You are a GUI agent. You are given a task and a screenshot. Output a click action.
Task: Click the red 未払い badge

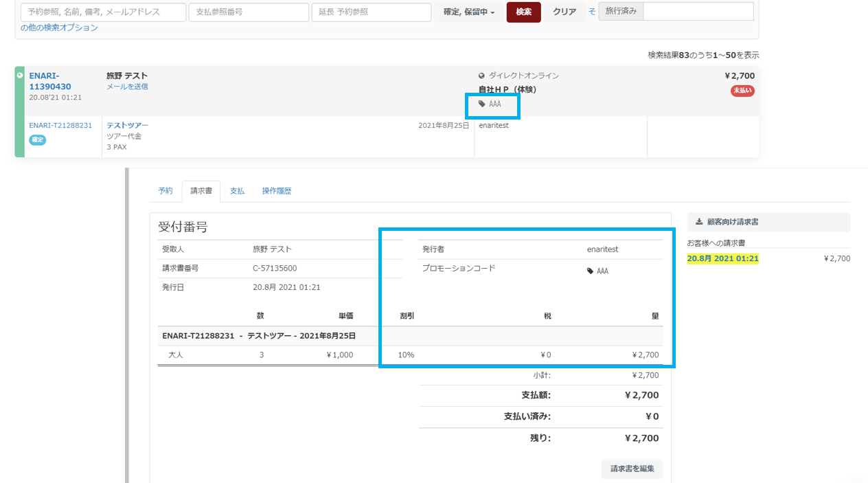click(742, 91)
